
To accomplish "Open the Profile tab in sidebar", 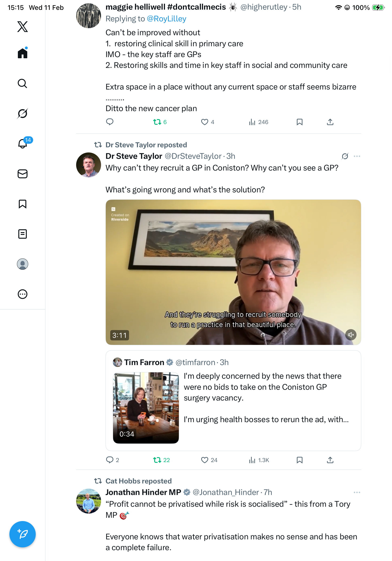I will (x=23, y=264).
